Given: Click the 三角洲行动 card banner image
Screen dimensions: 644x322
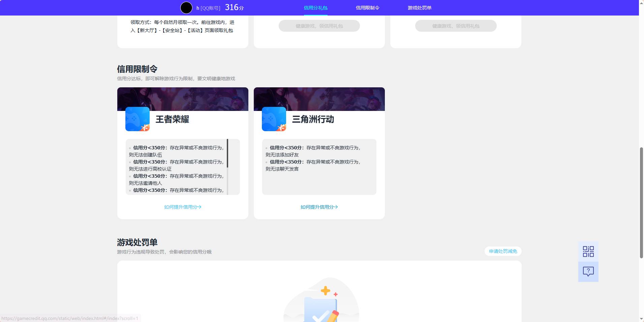Looking at the screenshot, I should click(319, 99).
